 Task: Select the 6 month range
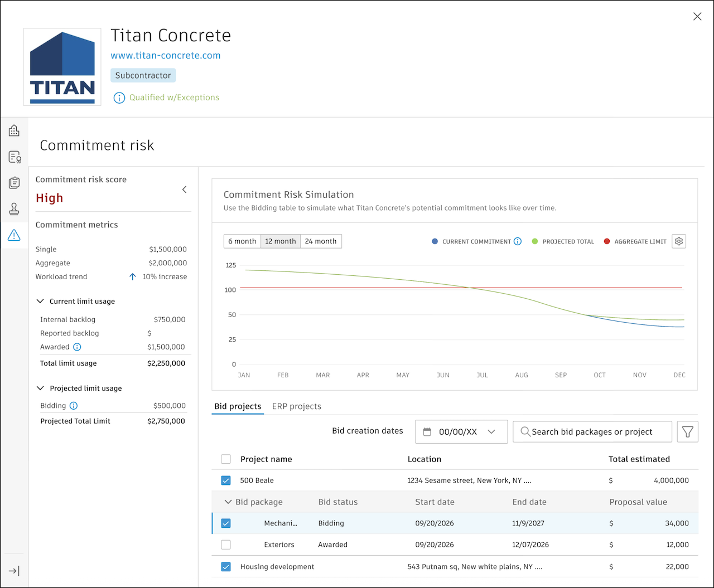tap(242, 241)
